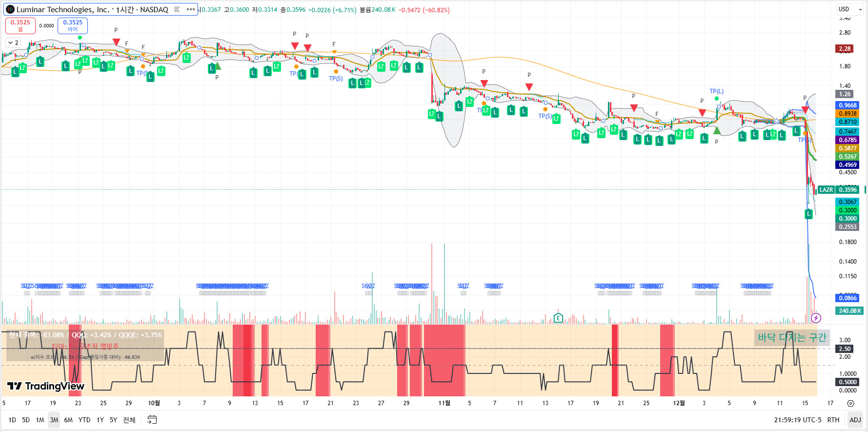Image resolution: width=868 pixels, height=432 pixels.
Task: Click the TP(L) label on the chart
Action: (716, 91)
